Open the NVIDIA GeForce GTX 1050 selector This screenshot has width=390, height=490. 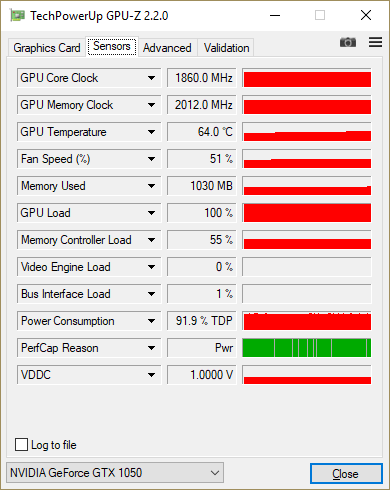[x=115, y=473]
